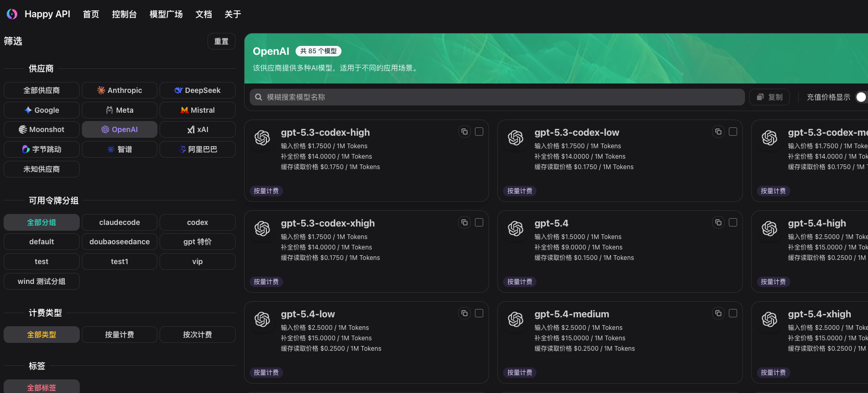
Task: Click OpenAI logo on gpt-5.3-codex-xhigh card
Action: coord(262,229)
